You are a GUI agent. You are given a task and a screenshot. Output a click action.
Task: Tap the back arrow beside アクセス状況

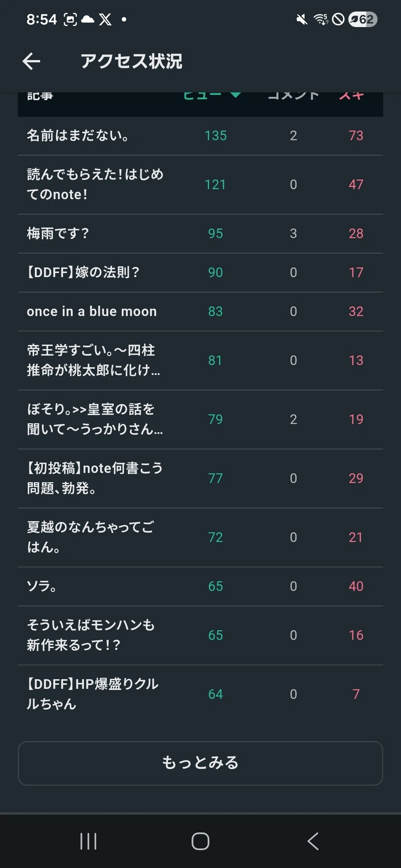31,61
